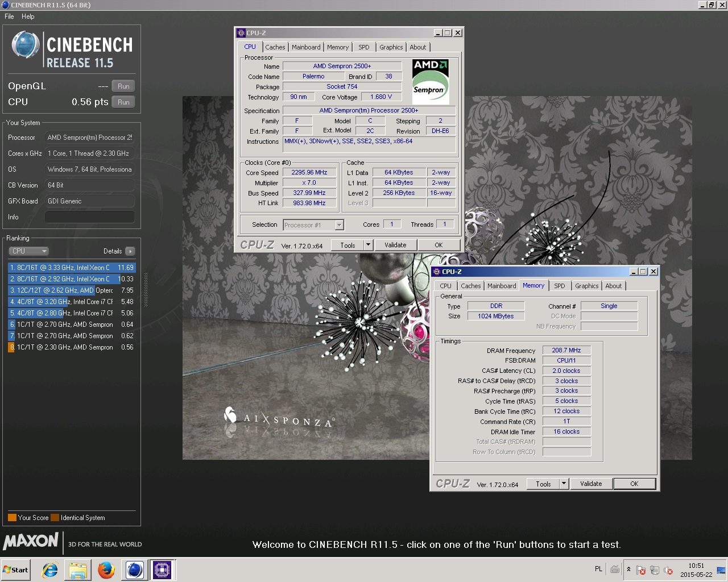Click Validate in Memory CPU-Z window
Viewport: 728px width, 582px height.
click(x=591, y=484)
